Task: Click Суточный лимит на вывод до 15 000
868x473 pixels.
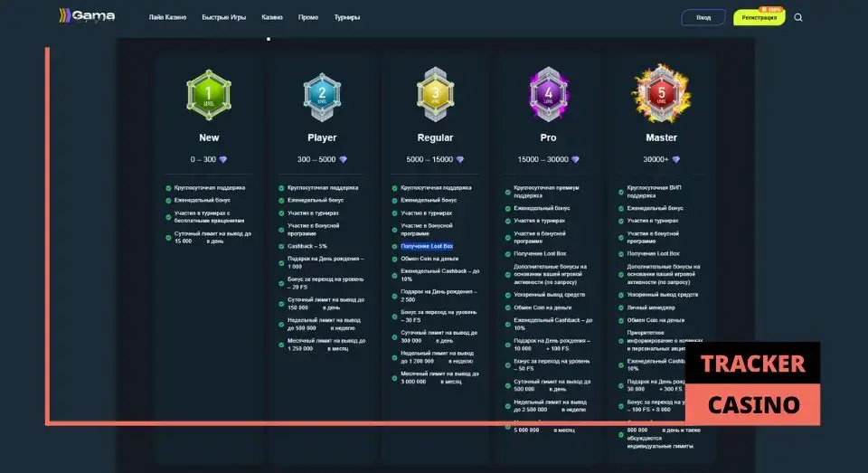Action: point(212,238)
